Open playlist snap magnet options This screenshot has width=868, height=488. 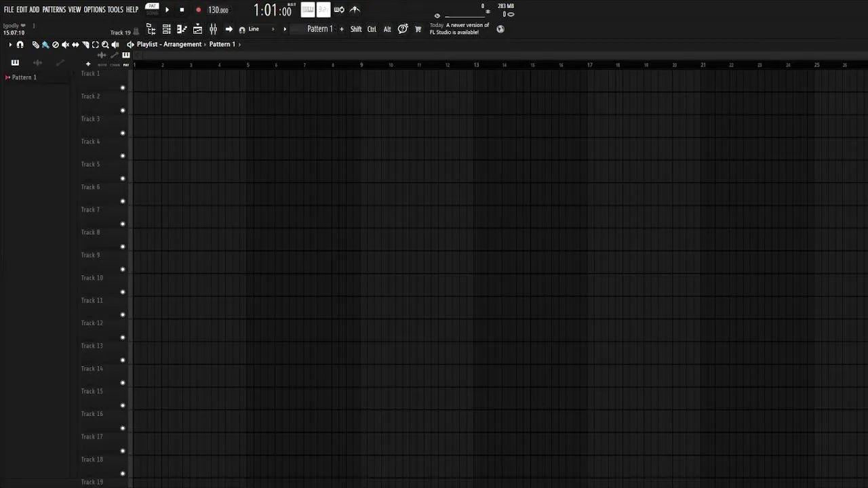[x=20, y=45]
